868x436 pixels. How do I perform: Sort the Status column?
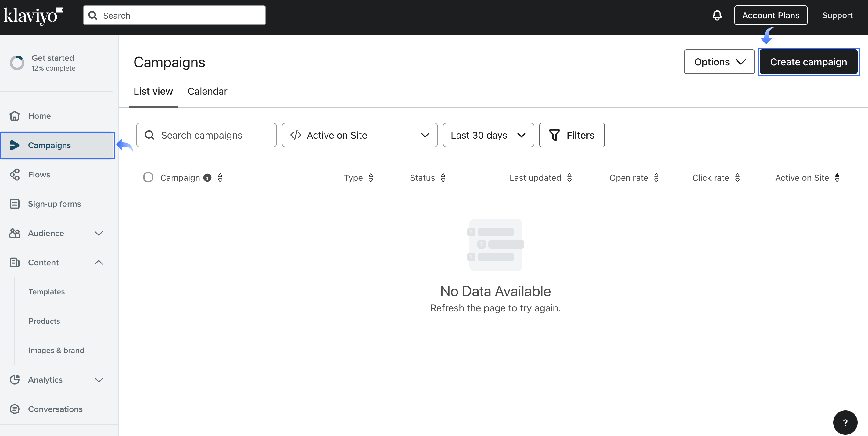[x=443, y=178]
